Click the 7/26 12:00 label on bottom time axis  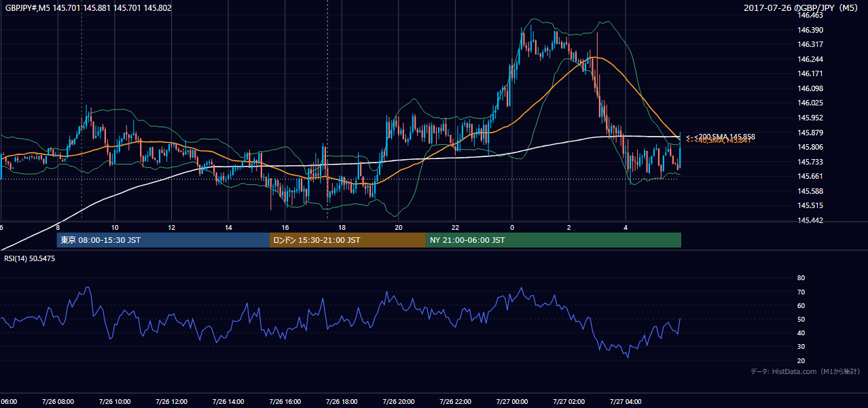[x=171, y=402]
